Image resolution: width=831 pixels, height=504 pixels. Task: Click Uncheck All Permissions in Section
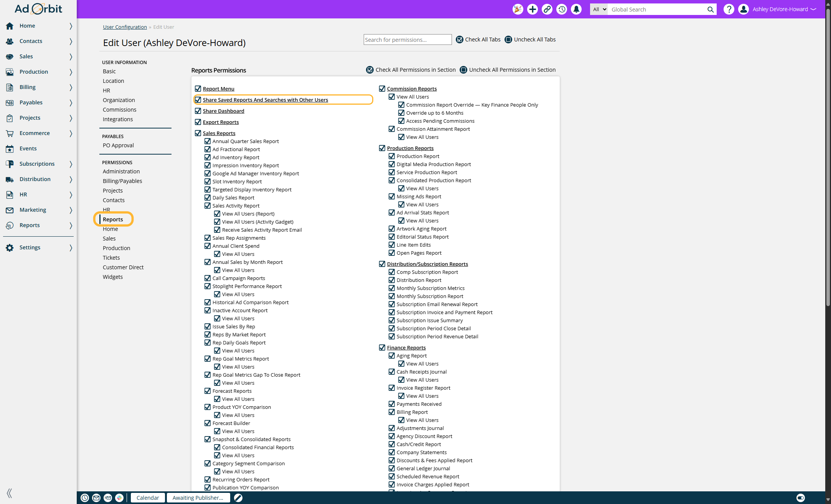pos(508,70)
